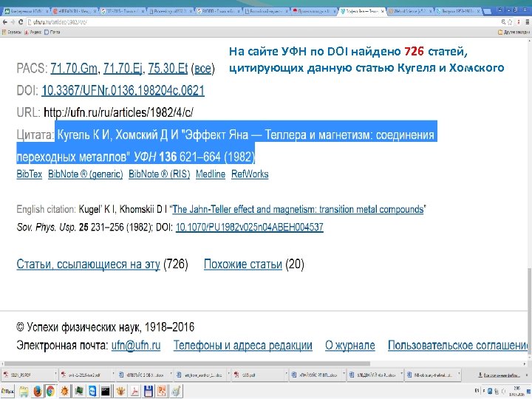Viewport: 532px width, 399px height.
Task: Download BibTex citation
Action: click(29, 174)
